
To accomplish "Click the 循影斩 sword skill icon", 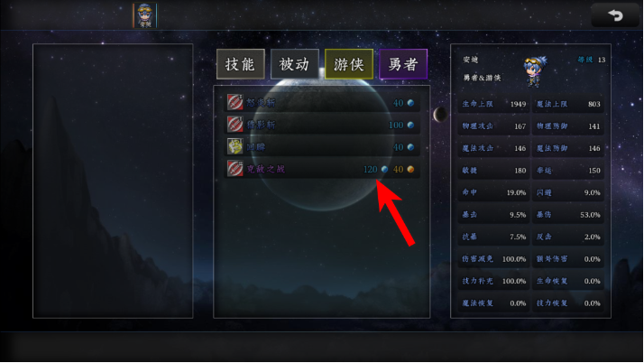I will tap(235, 125).
